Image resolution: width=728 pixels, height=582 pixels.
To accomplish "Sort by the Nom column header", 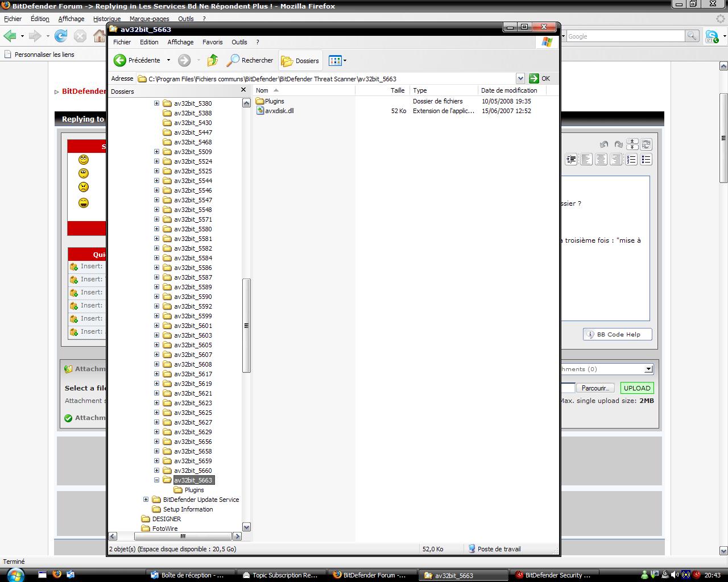I will point(303,90).
